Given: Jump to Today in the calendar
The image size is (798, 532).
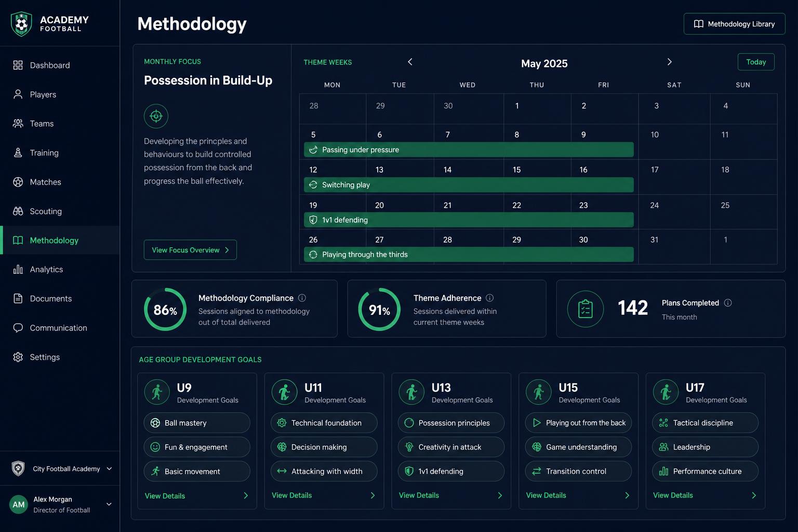Looking at the screenshot, I should click(756, 62).
